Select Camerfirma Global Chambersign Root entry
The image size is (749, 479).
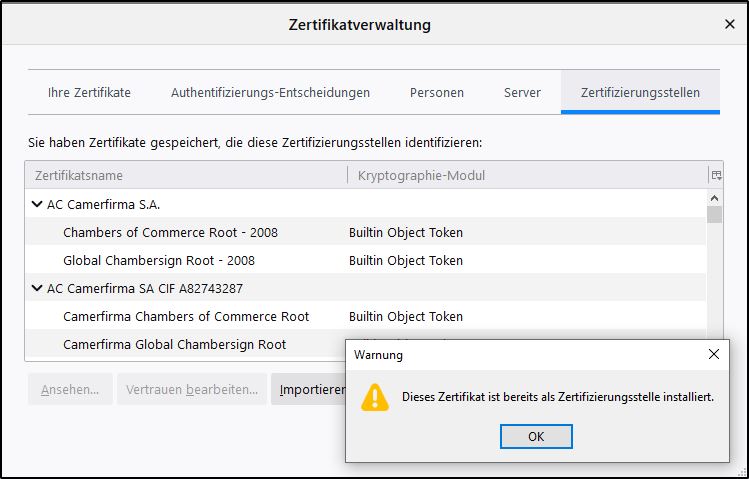click(174, 344)
